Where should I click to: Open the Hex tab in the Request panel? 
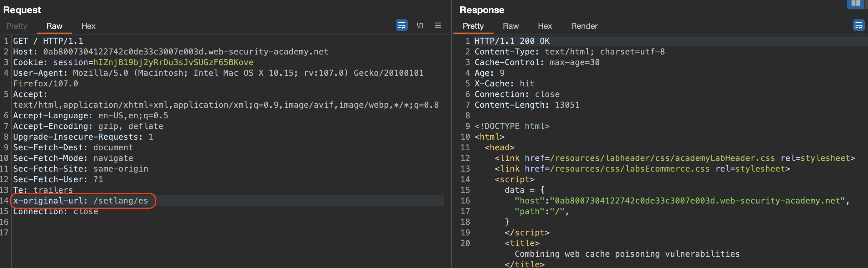[88, 26]
